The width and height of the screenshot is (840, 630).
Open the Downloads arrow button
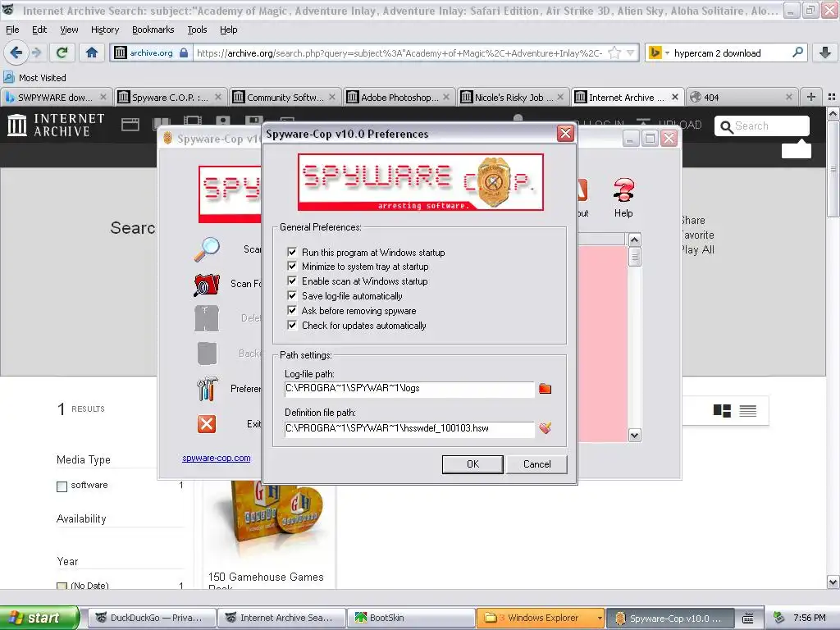[825, 52]
